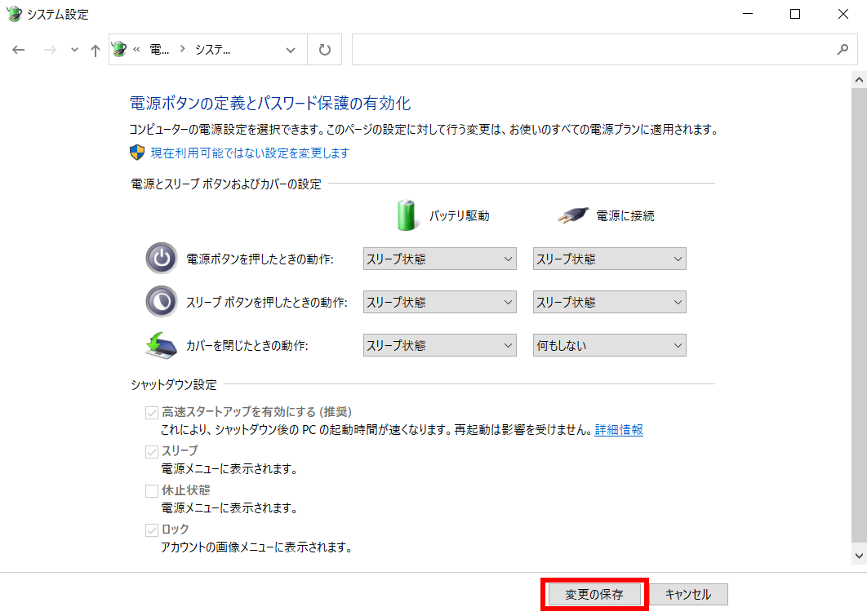Click the chevron between breadcrumb segments
The image size is (867, 616).
[x=183, y=49]
